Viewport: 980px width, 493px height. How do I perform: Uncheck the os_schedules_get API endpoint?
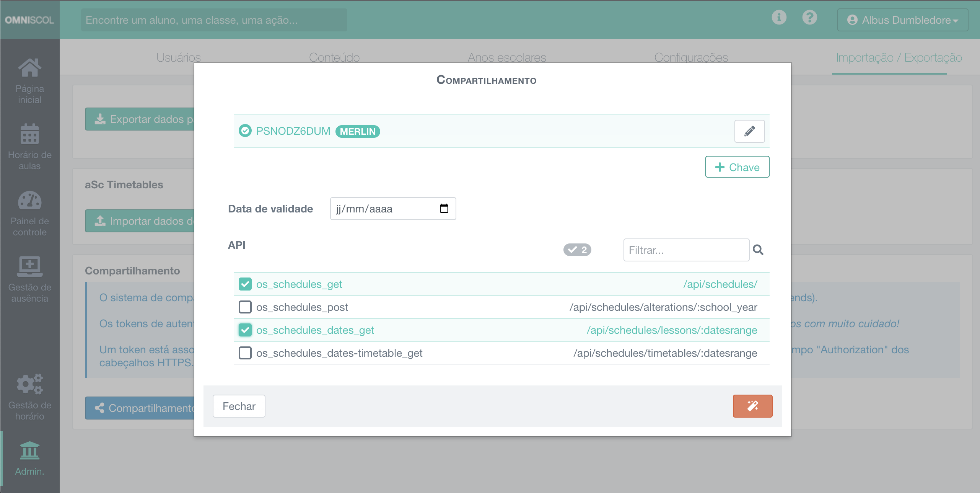(x=245, y=284)
